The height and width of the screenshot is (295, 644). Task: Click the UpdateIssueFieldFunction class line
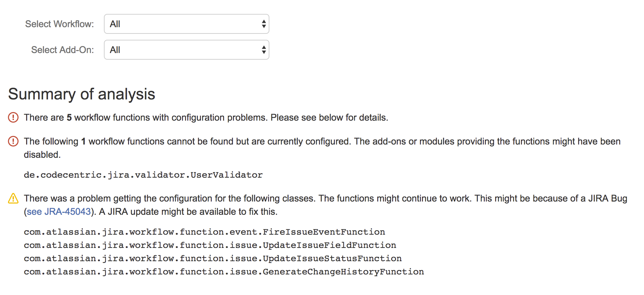click(x=210, y=245)
